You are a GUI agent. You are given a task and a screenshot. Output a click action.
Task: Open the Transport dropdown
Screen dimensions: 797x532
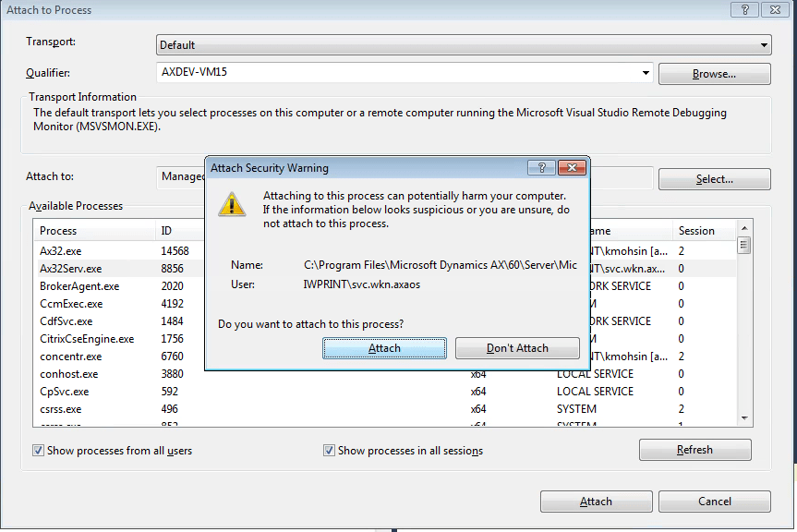tap(765, 44)
